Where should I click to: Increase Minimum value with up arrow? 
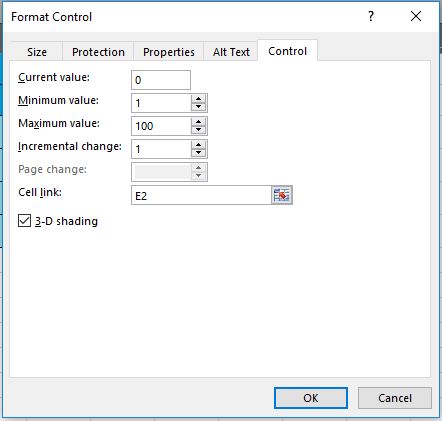tap(199, 99)
